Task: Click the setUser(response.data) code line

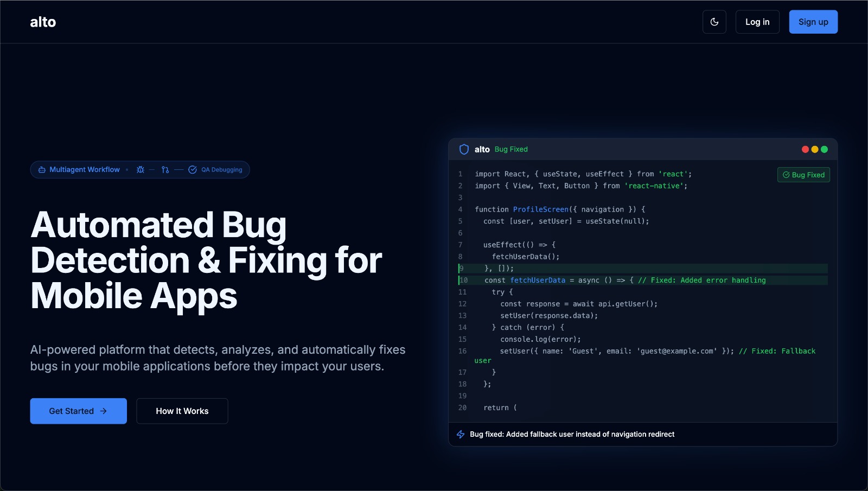Action: click(549, 316)
